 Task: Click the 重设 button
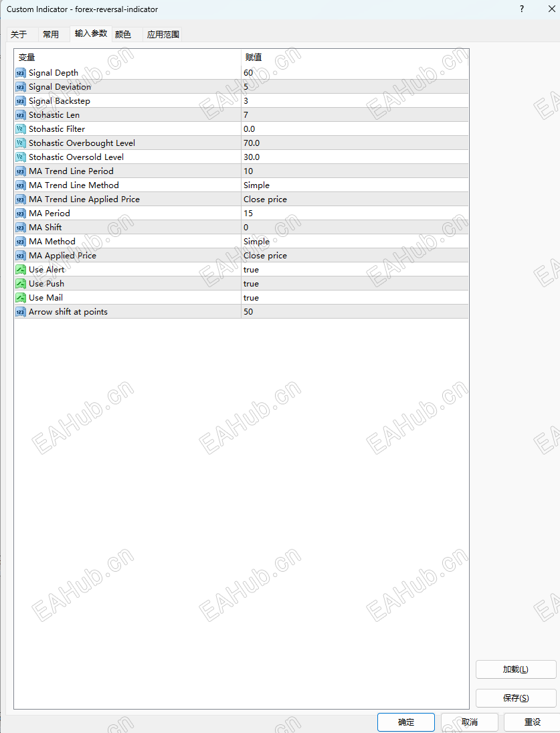(533, 722)
